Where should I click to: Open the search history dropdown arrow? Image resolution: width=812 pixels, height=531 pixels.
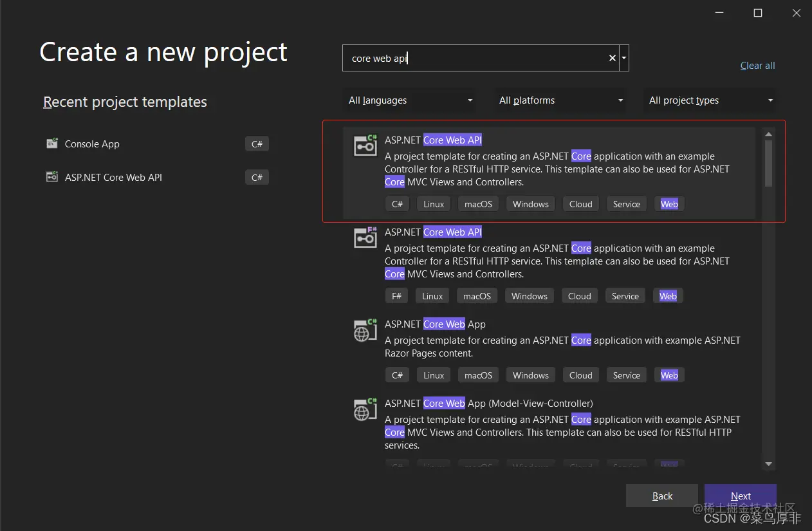(x=624, y=58)
